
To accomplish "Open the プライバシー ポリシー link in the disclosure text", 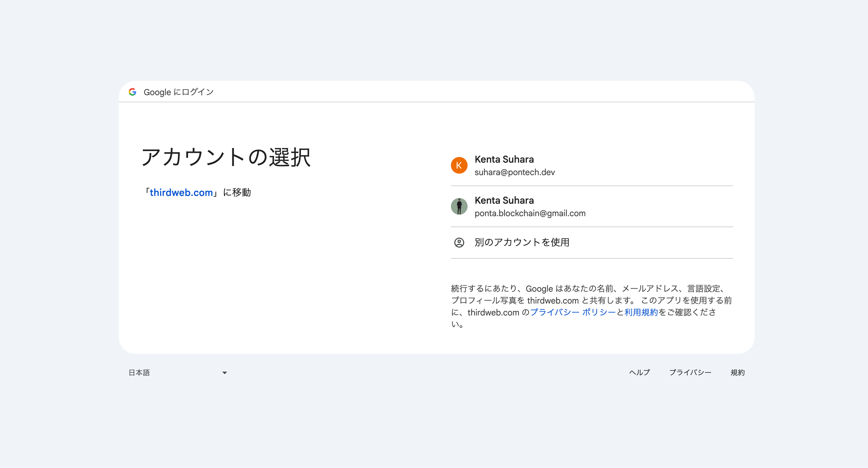I will [x=573, y=312].
